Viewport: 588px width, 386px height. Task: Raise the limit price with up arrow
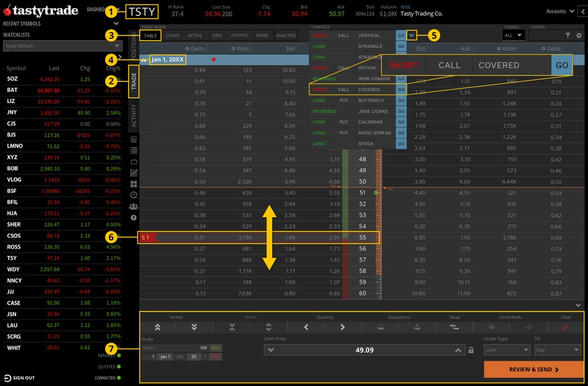[458, 350]
